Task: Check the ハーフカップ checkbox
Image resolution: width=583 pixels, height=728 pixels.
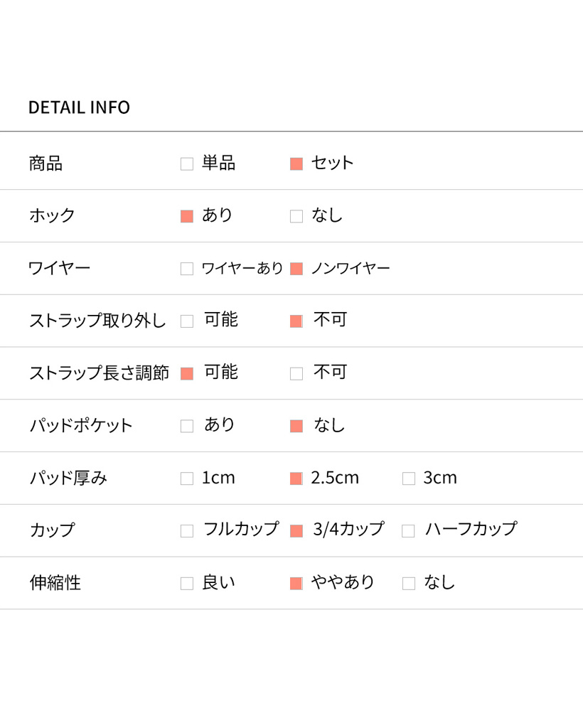Action: click(408, 531)
